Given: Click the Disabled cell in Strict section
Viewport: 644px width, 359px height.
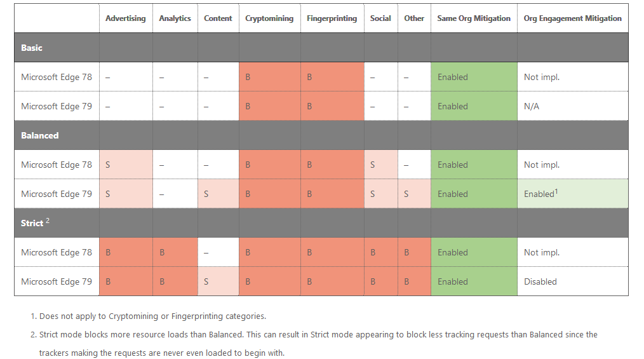Looking at the screenshot, I should click(540, 281).
